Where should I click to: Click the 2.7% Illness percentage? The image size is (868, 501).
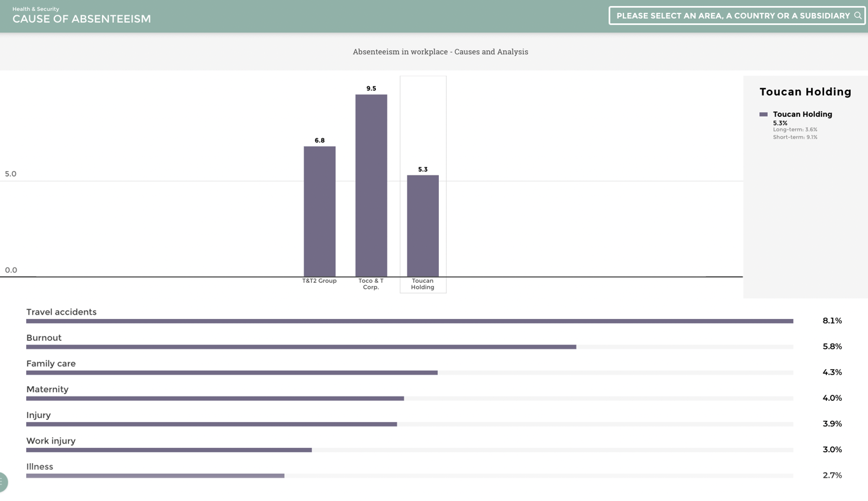[831, 475]
